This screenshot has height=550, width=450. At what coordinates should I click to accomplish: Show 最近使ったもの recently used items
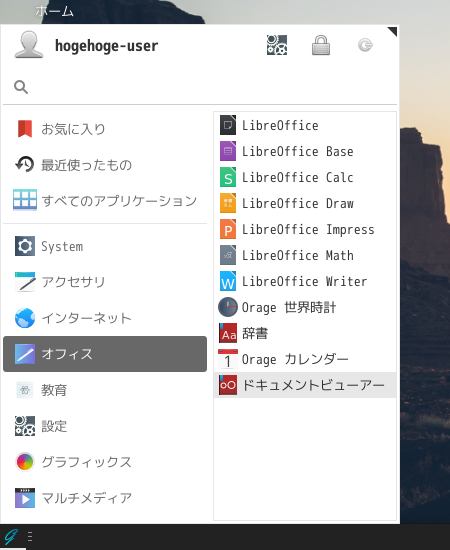105,165
